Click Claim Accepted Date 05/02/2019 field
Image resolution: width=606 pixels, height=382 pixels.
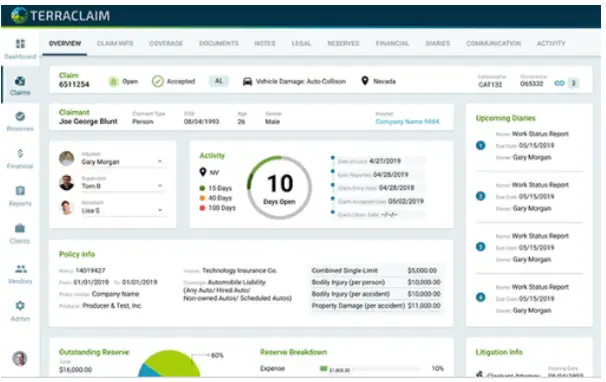pos(381,201)
